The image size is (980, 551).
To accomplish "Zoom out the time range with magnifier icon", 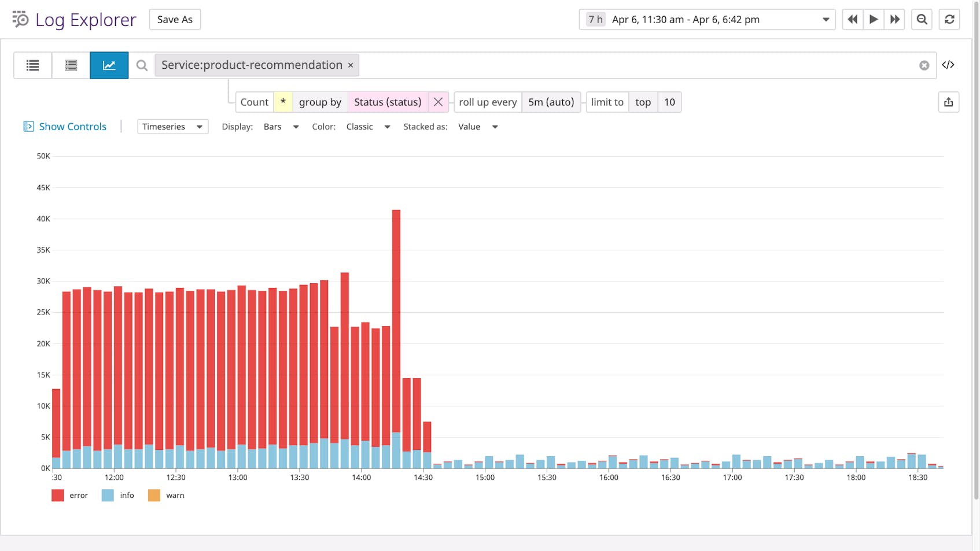I will pos(922,19).
